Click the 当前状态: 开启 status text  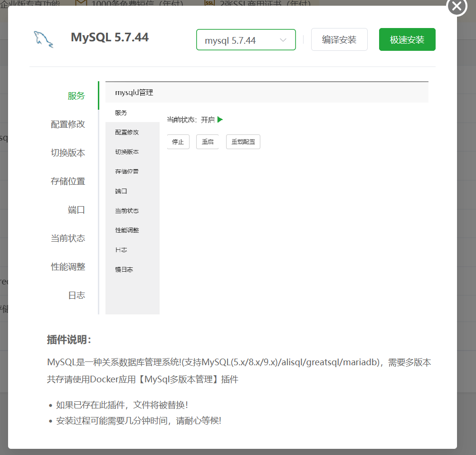pos(190,120)
